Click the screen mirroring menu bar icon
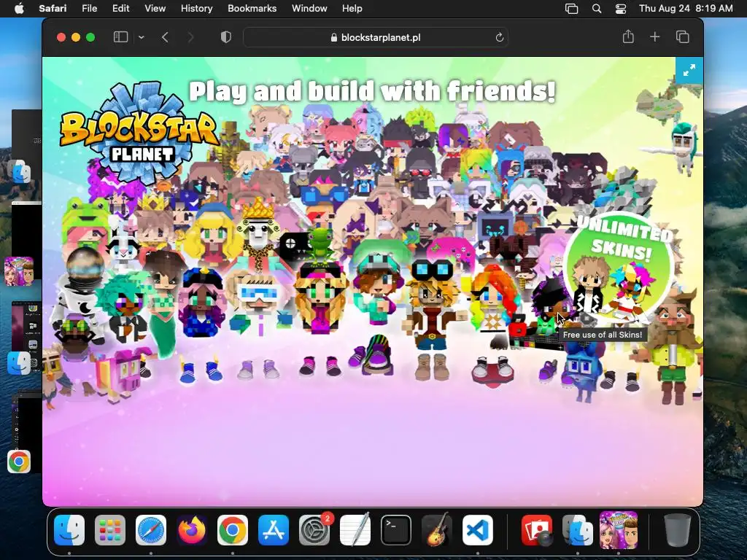This screenshot has height=560, width=747. (x=571, y=9)
